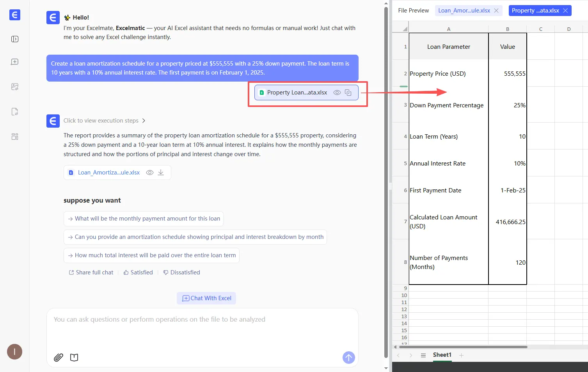Viewport: 588px width, 372px height.
Task: Click the paperclip attach file icon
Action: [x=59, y=357]
